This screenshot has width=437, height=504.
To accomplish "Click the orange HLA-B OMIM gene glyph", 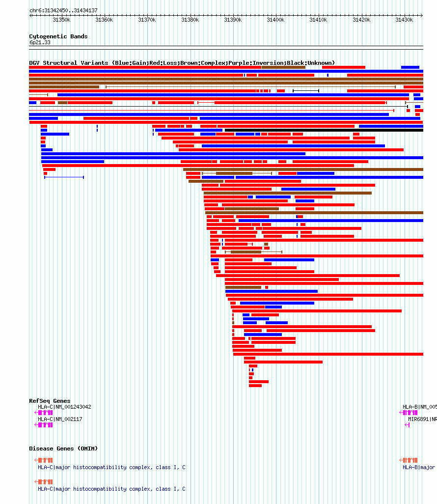I will click(x=409, y=460).
